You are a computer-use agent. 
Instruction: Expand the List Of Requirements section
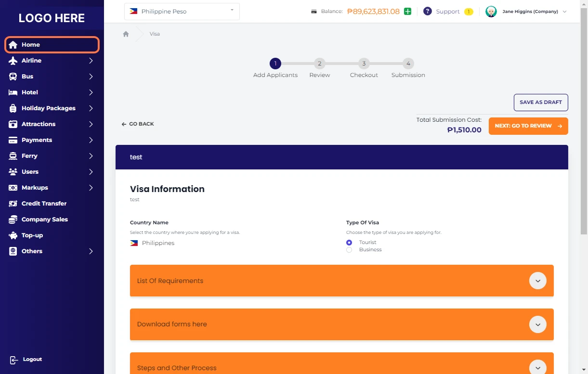pos(537,281)
